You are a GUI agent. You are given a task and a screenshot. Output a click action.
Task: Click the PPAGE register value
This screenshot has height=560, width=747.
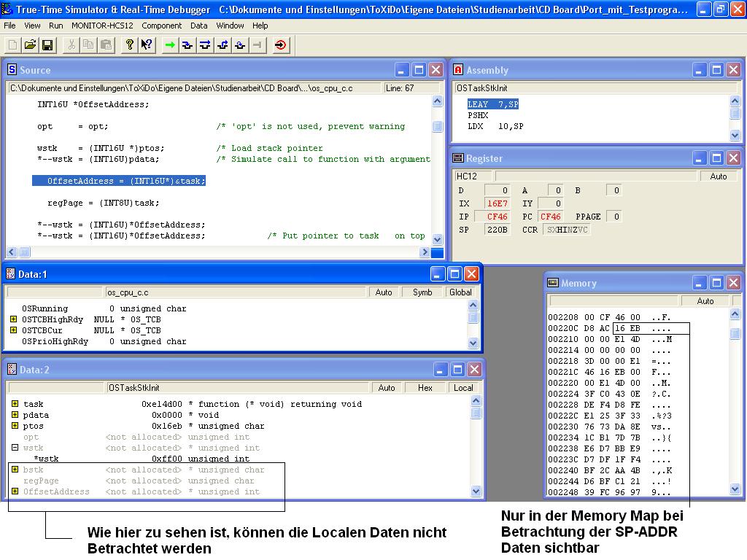pyautogui.click(x=614, y=216)
